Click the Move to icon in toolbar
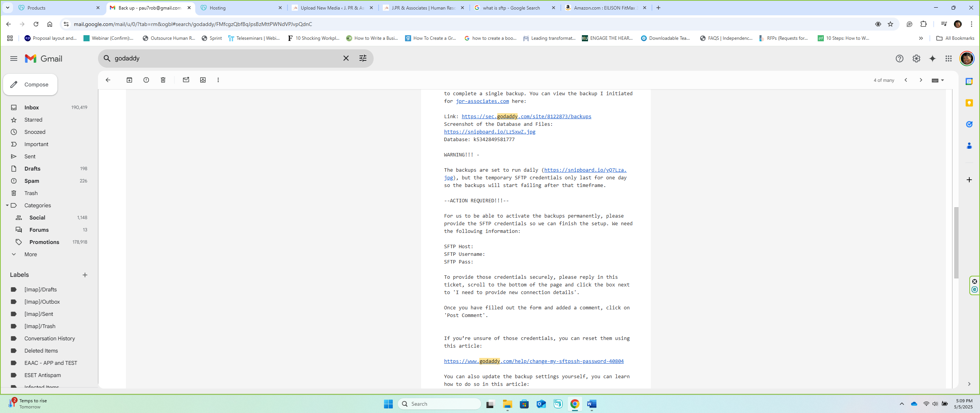The height and width of the screenshot is (413, 980). coord(203,80)
